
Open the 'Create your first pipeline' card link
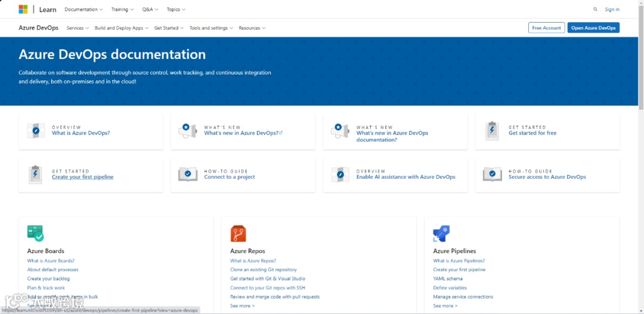(x=82, y=177)
